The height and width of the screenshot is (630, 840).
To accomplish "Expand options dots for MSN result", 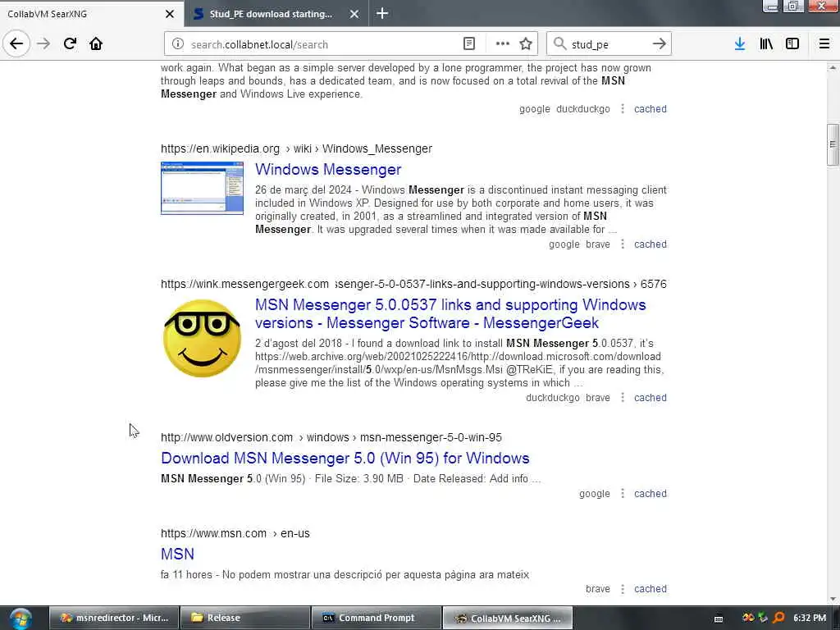I will point(623,589).
